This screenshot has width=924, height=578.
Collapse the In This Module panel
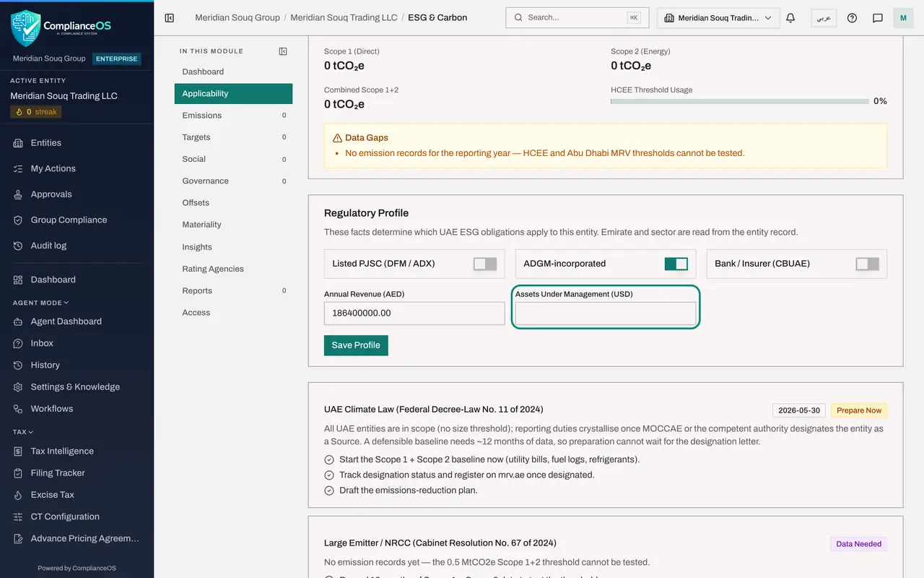coord(283,51)
